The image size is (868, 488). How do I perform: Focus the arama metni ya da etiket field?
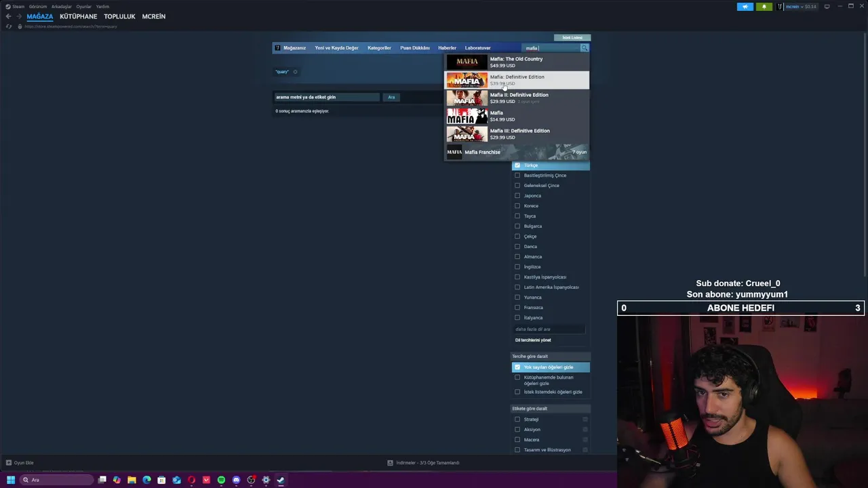point(327,98)
